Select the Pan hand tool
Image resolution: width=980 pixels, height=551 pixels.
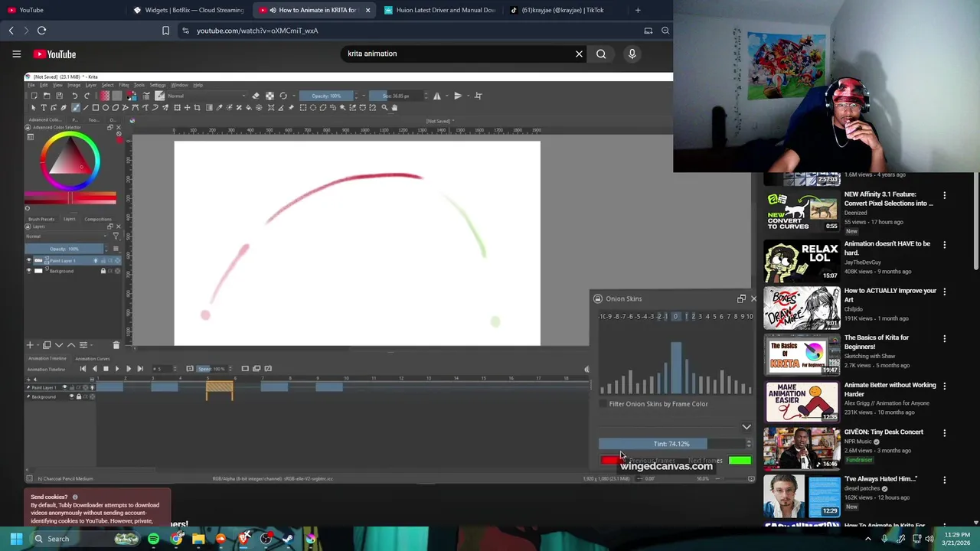394,108
